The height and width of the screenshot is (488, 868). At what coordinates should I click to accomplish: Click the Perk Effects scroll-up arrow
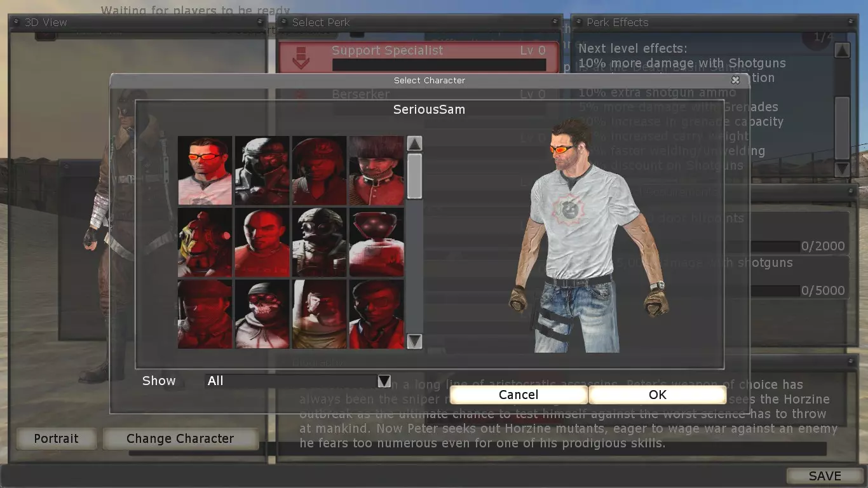point(842,51)
